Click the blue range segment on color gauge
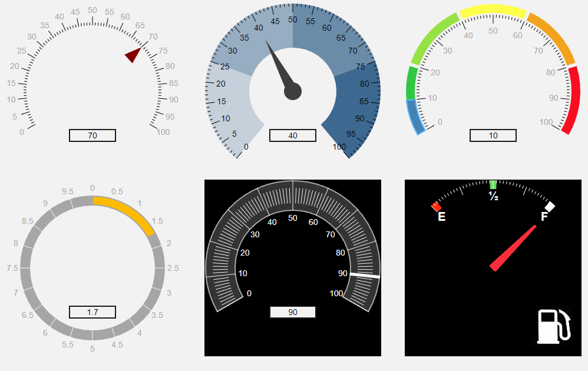Viewport: 588px width, 371px height. (415, 117)
